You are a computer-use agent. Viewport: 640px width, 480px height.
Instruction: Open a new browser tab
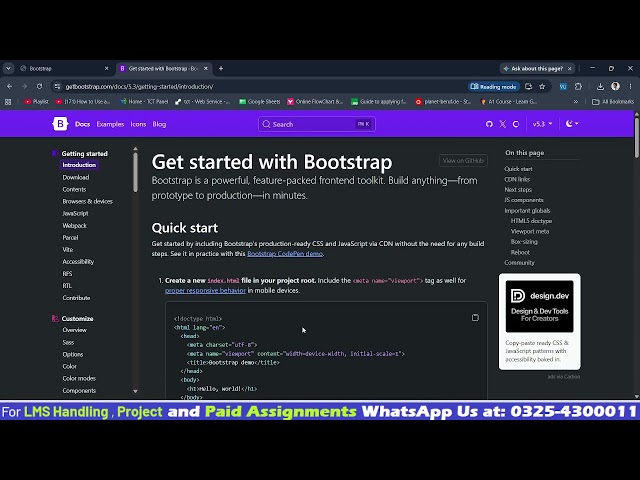221,69
